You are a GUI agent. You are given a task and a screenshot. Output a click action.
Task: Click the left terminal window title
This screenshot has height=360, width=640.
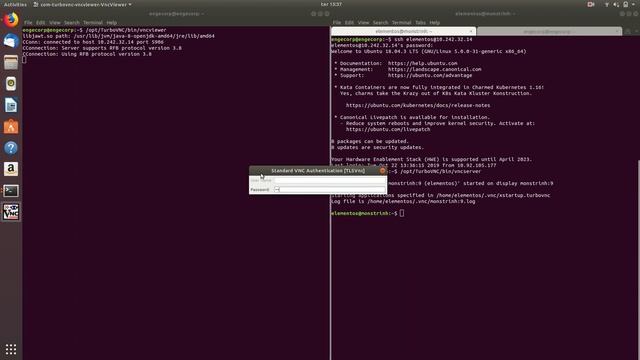tap(176, 14)
